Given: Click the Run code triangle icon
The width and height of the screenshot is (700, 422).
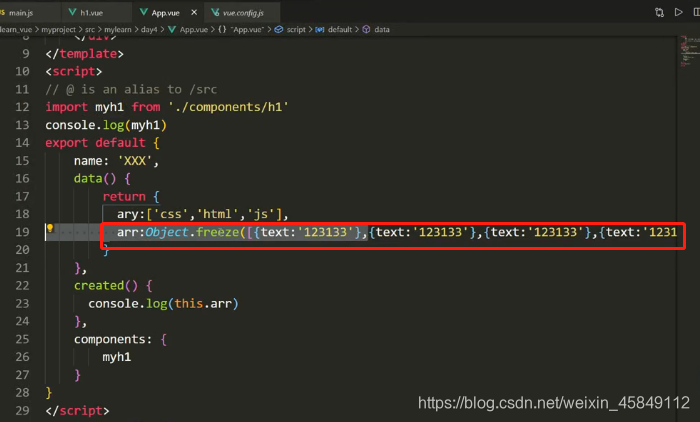Looking at the screenshot, I should (x=679, y=12).
